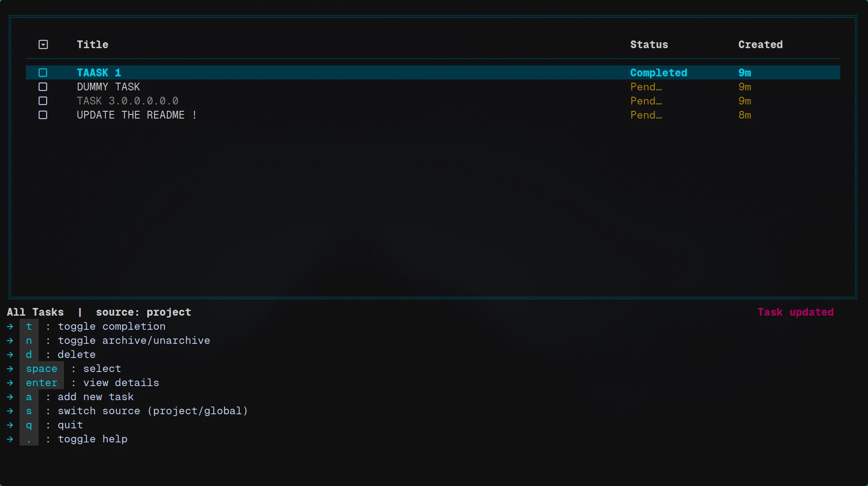Click the 'a' add new task key

tap(29, 397)
